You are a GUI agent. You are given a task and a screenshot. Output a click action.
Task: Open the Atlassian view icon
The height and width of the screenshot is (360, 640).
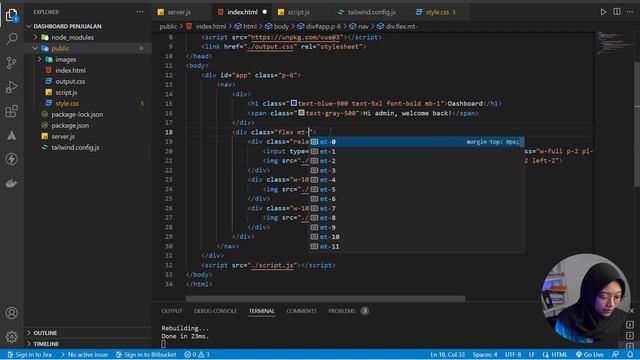11,135
